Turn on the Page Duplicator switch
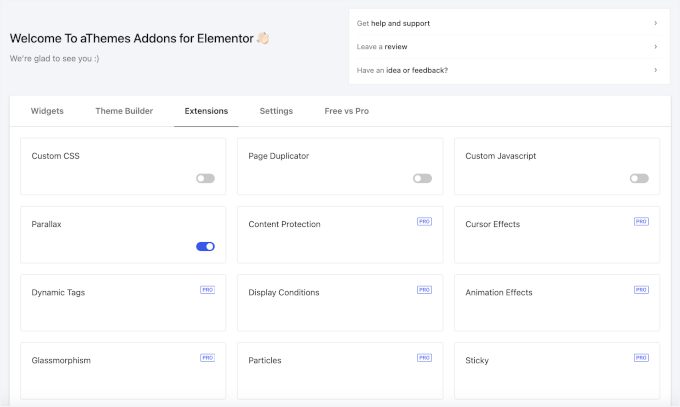680x407 pixels. [x=422, y=178]
